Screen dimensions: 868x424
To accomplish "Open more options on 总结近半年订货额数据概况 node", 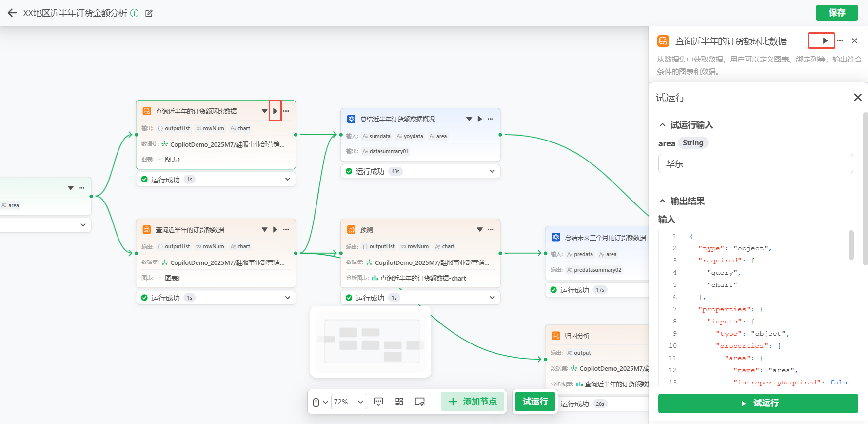I will pos(491,119).
